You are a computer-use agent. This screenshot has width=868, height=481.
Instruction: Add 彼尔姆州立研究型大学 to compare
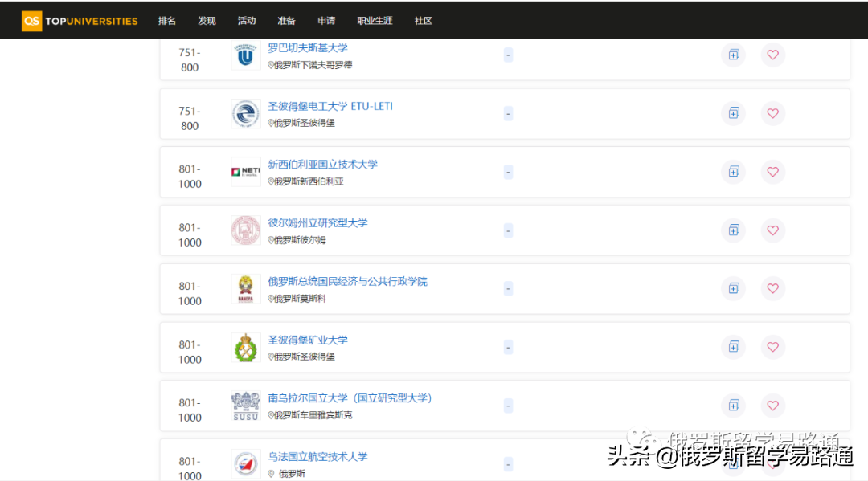point(734,230)
